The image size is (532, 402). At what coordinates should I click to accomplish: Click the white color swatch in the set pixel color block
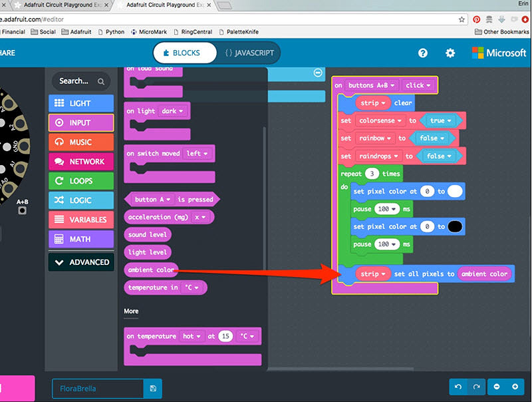455,190
